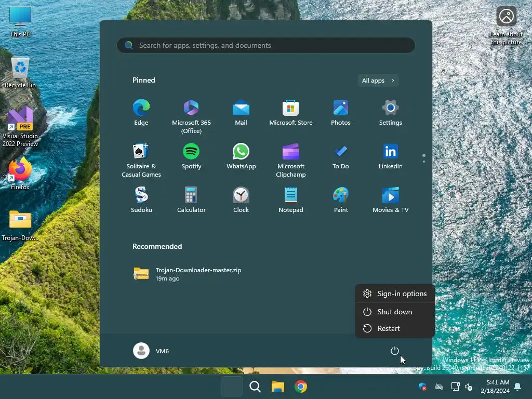Click the muted volume tray icon
The width and height of the screenshot is (532, 399).
[469, 387]
